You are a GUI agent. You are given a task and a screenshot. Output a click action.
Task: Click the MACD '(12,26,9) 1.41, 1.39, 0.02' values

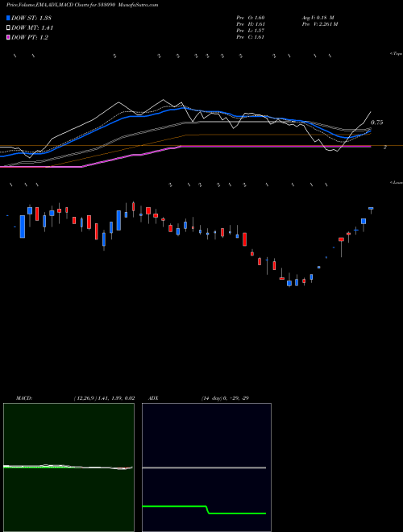click(x=104, y=398)
